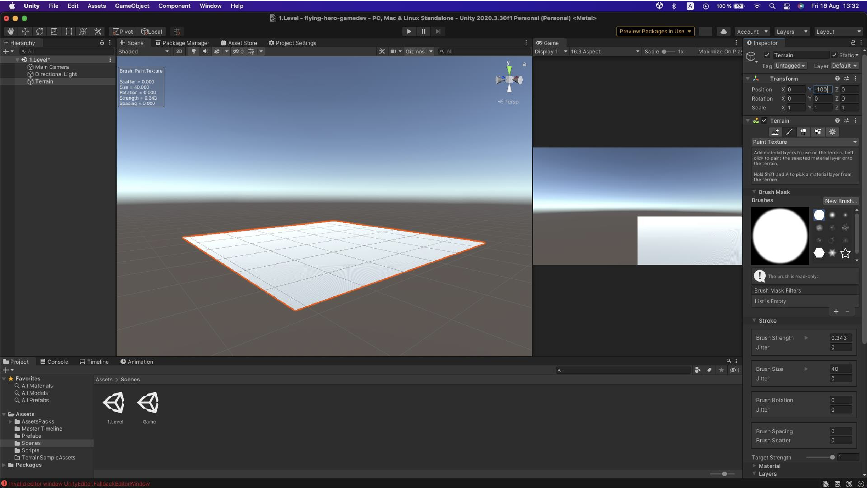Open the Account dropdown
The image size is (868, 488).
pyautogui.click(x=752, y=32)
